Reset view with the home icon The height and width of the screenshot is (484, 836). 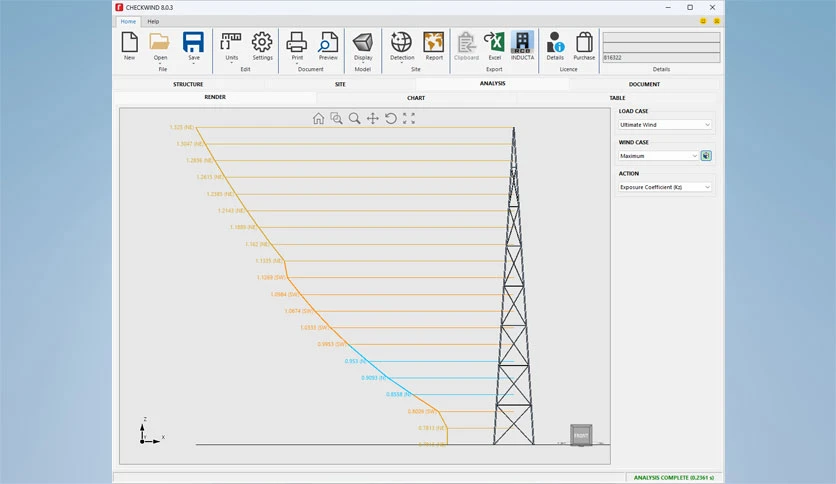318,118
